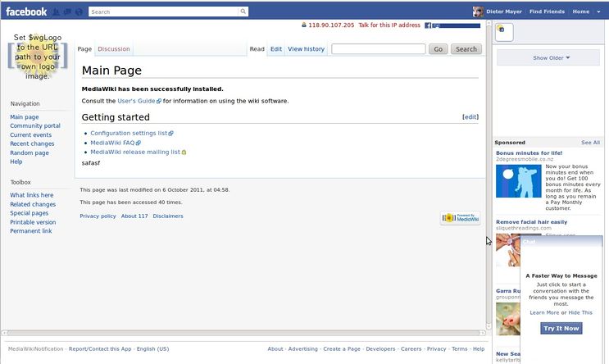Viewport: 609px width, 364px height.
Task: Click See All in Sponsored section
Action: 590,143
